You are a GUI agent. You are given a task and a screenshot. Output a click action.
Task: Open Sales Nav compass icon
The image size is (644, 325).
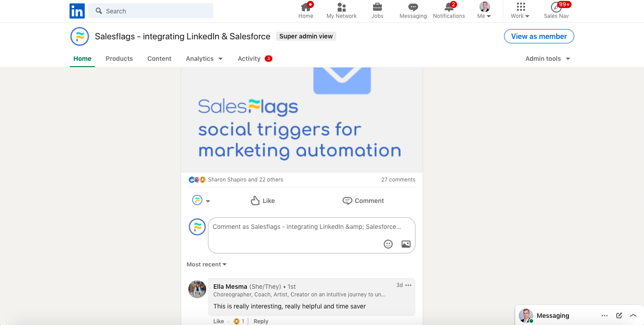pos(556,11)
